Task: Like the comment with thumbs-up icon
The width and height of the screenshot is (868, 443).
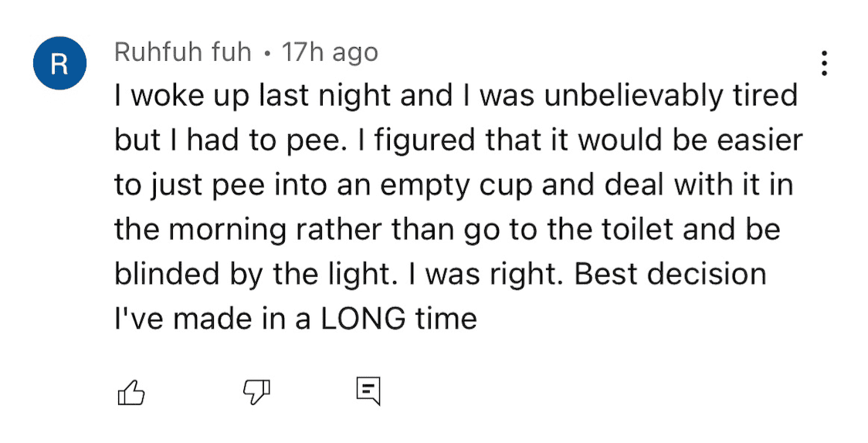Action: point(131,393)
